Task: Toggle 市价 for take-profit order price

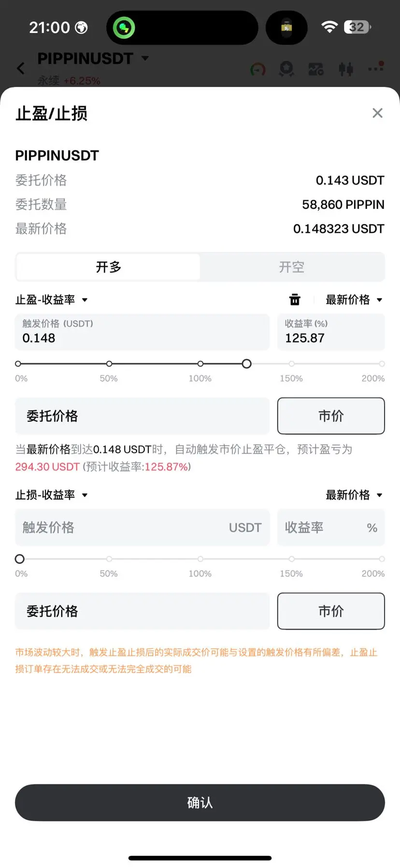Action: (x=331, y=416)
